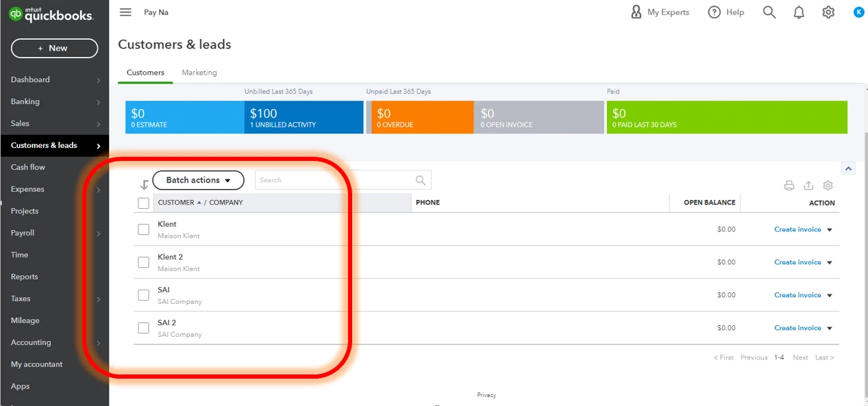Click the + New button
This screenshot has height=406, width=868.
click(54, 48)
